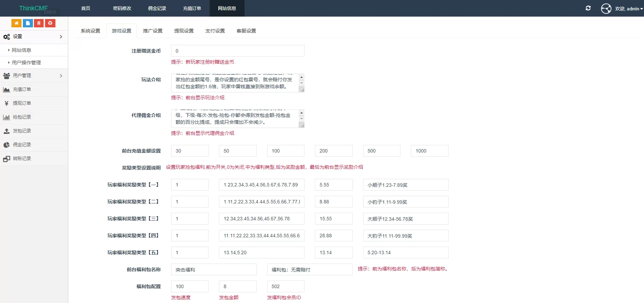
Task: Switch to the 系统设置 tab
Action: coord(90,31)
